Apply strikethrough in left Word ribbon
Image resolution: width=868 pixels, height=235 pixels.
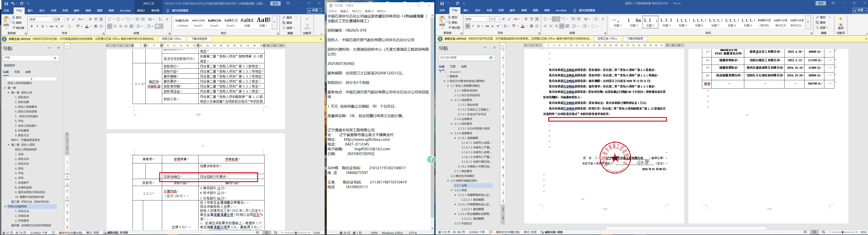[x=52, y=26]
